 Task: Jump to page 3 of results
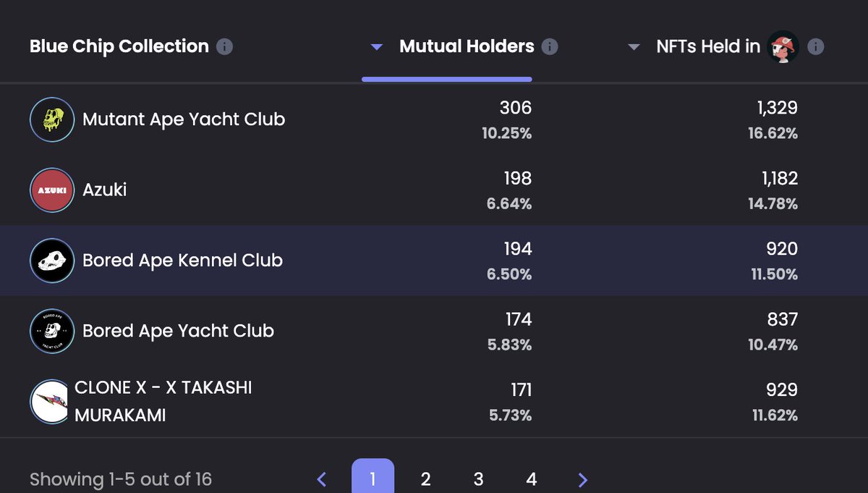[478, 479]
